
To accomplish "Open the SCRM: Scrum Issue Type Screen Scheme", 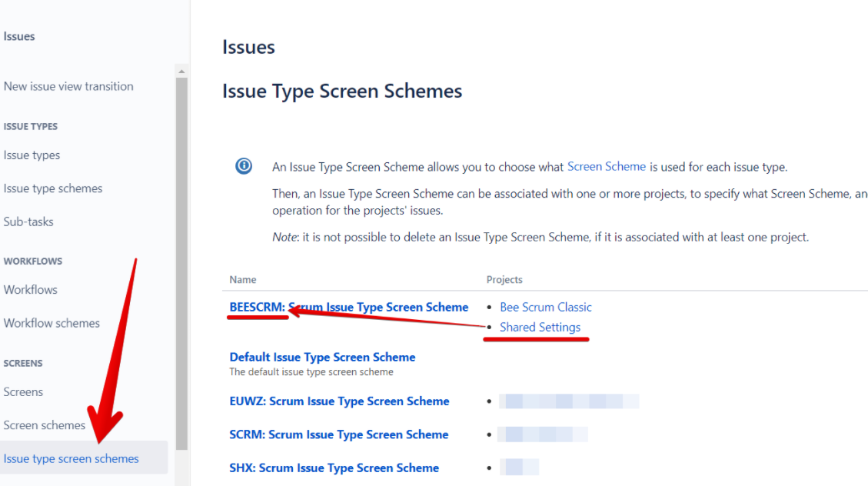I will (x=338, y=434).
